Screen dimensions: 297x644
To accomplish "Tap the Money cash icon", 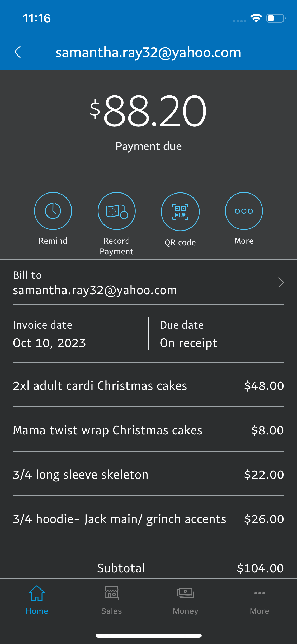I will [x=186, y=593].
